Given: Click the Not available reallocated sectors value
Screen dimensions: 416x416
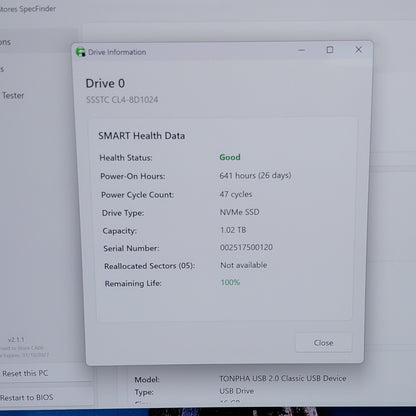Looking at the screenshot, I should (x=244, y=265).
